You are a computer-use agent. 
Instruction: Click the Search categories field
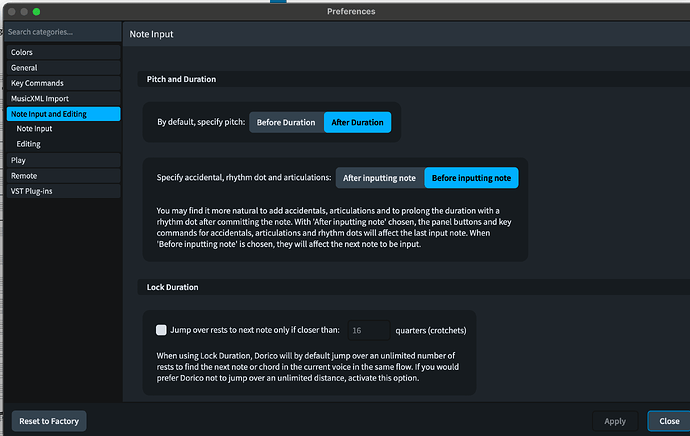(x=60, y=32)
